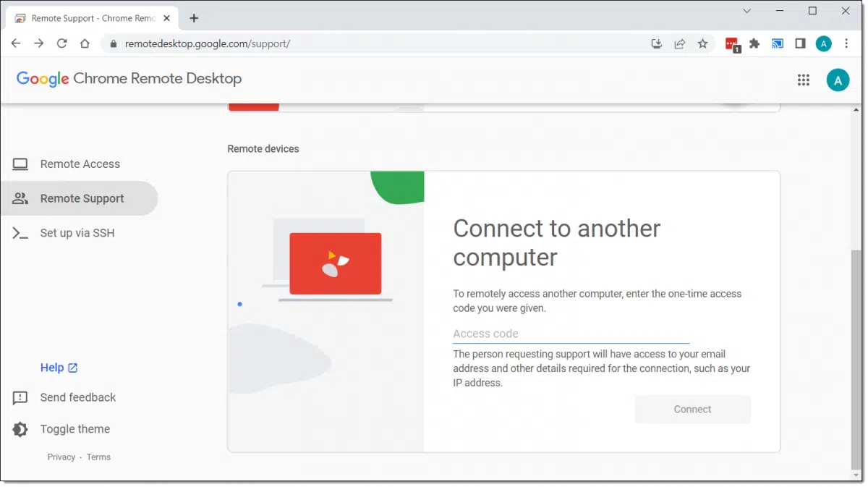Click the Google Chrome Remote Desktop logo
The height and width of the screenshot is (487, 868).
coord(129,79)
